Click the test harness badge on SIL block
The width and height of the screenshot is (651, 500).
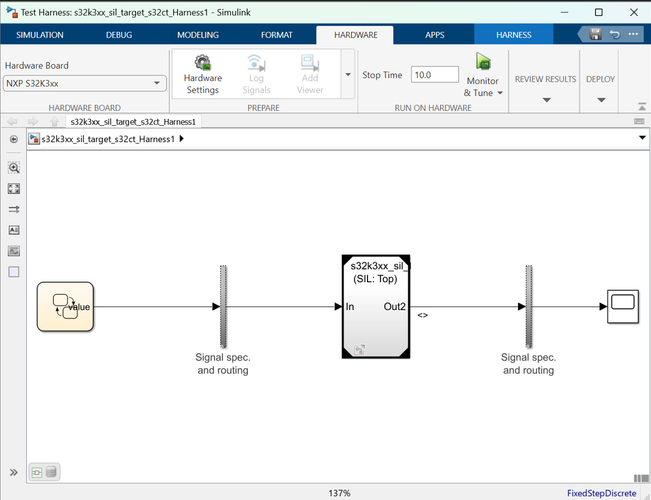pyautogui.click(x=360, y=349)
